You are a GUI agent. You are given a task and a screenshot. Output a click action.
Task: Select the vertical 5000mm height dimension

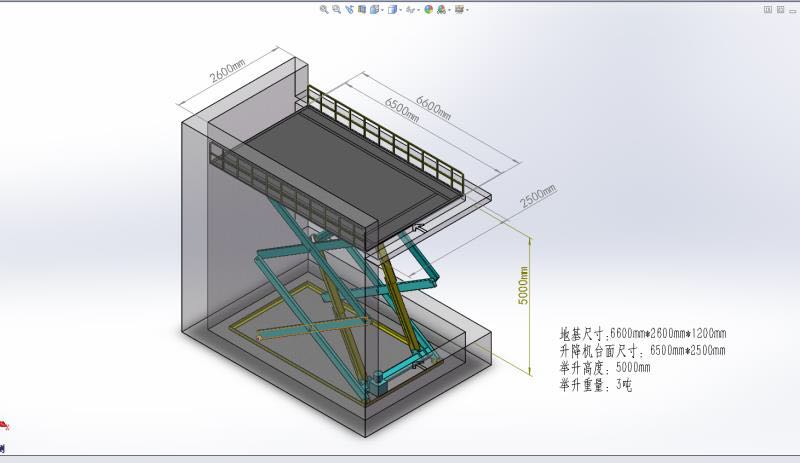pos(522,286)
